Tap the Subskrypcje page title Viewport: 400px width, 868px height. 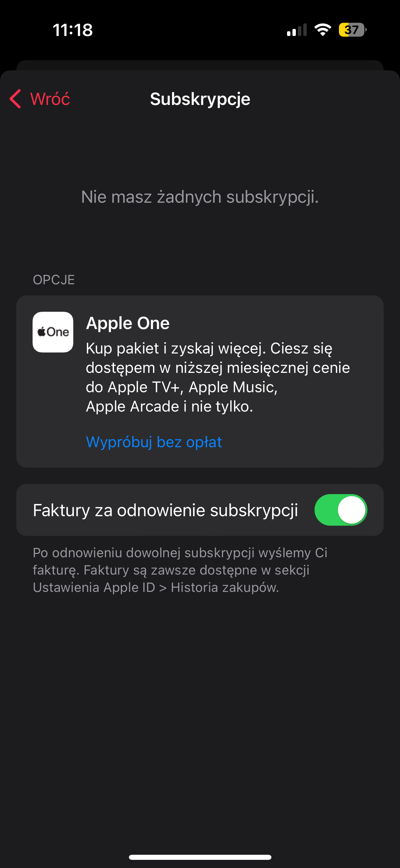(200, 99)
